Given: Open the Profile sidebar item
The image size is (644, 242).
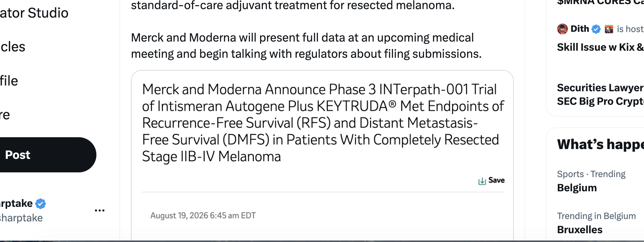Looking at the screenshot, I should pos(9,81).
